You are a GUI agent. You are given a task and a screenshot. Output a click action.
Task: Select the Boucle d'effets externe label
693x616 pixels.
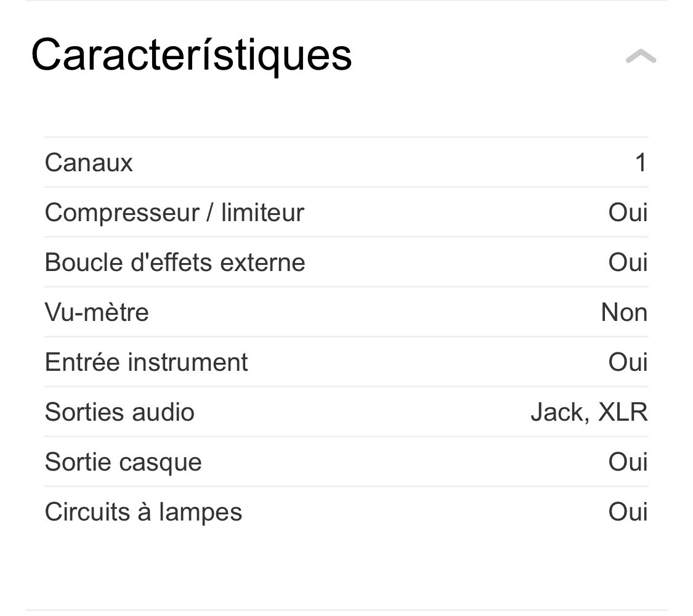click(x=175, y=263)
